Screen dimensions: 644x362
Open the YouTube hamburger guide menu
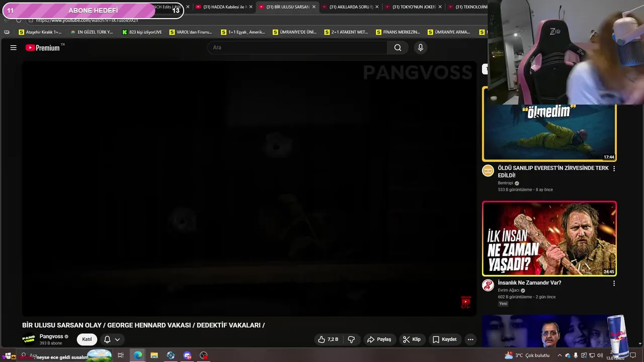coord(14,48)
